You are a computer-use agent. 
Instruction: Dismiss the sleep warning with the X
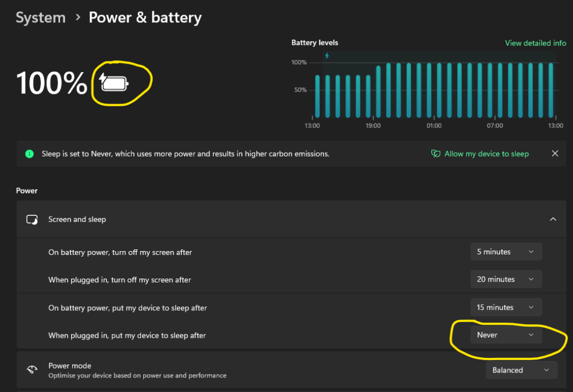(555, 153)
